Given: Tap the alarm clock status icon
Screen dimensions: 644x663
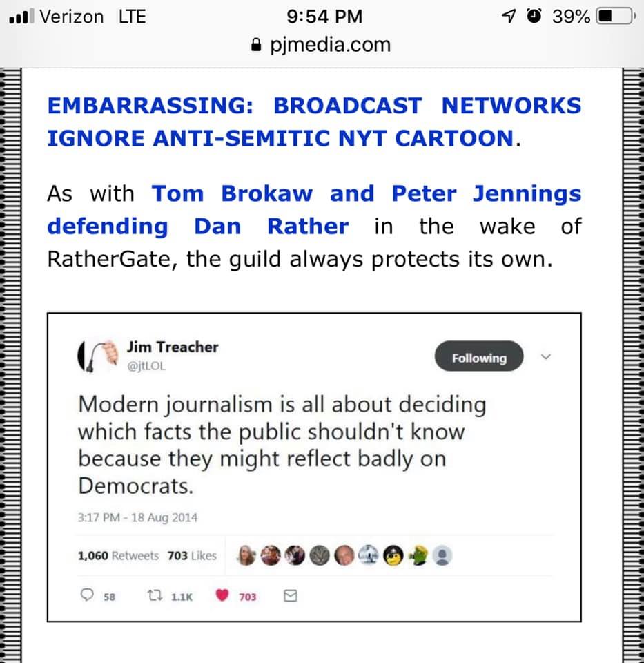Looking at the screenshot, I should [534, 16].
